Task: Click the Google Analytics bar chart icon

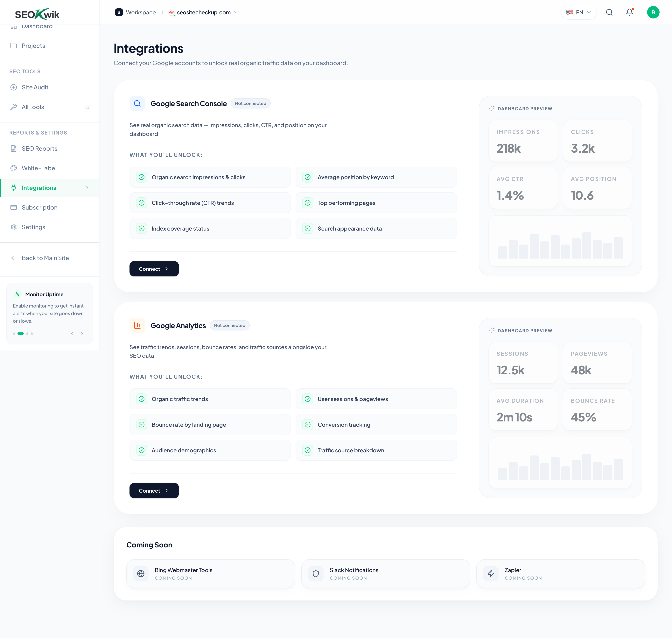Action: 137,325
